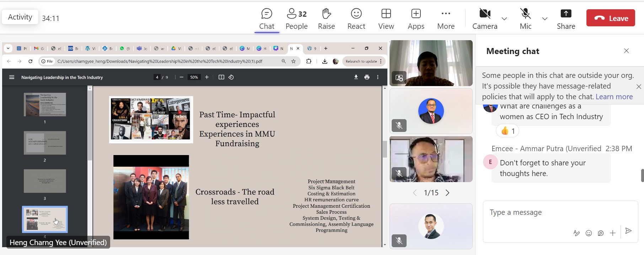Dismiss the outside-org policy notice
The height and width of the screenshot is (255, 644).
639,86
